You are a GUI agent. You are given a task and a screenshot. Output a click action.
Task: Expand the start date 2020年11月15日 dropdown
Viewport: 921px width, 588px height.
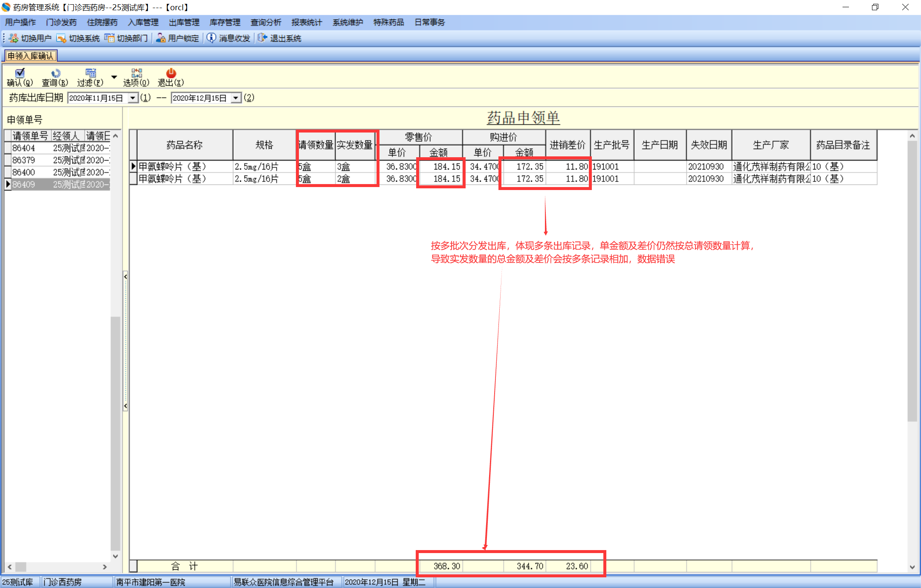tap(133, 98)
